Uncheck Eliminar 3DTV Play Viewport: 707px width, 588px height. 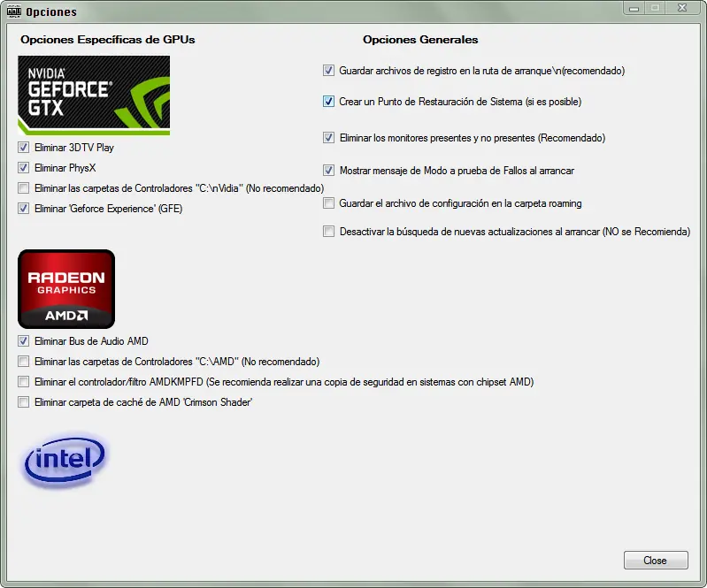click(x=23, y=148)
